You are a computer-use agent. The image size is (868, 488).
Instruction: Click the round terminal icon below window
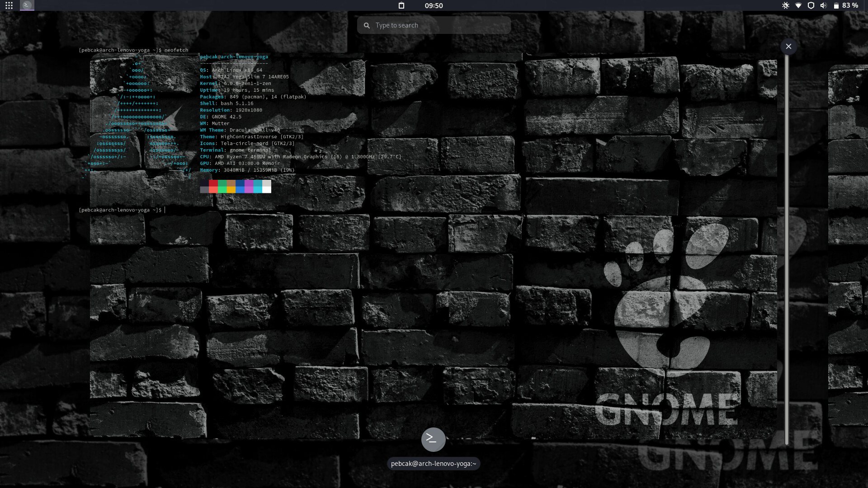(x=434, y=439)
